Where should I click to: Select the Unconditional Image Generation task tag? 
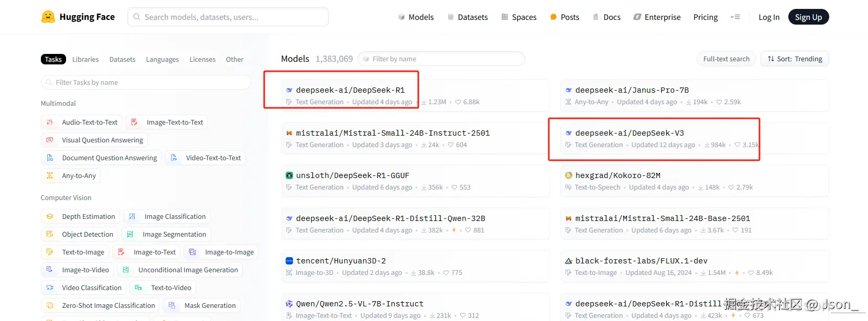pos(180,270)
